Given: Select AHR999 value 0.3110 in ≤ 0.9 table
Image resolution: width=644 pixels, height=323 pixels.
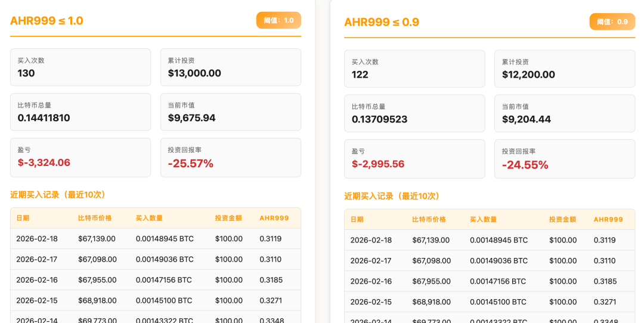Looking at the screenshot, I should pyautogui.click(x=605, y=260).
